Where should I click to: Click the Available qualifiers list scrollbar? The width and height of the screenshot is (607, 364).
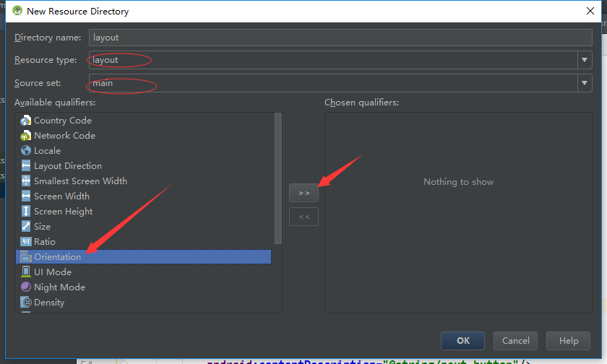[278, 178]
